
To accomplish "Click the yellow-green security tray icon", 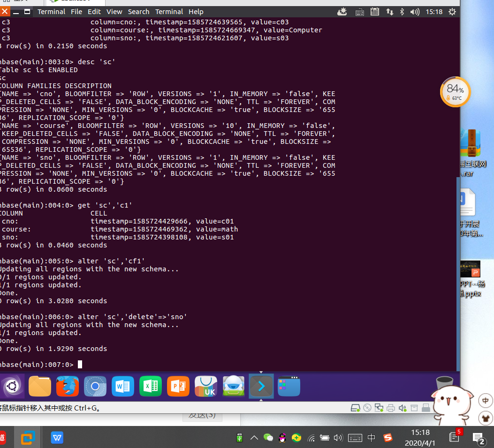I will click(296, 438).
